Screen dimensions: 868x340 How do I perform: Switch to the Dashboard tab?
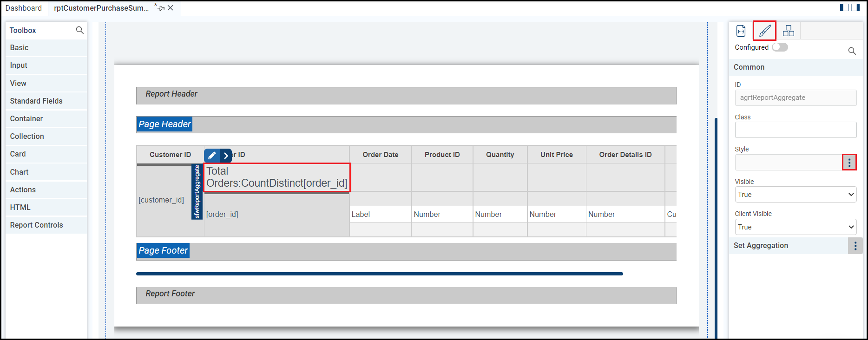tap(24, 8)
